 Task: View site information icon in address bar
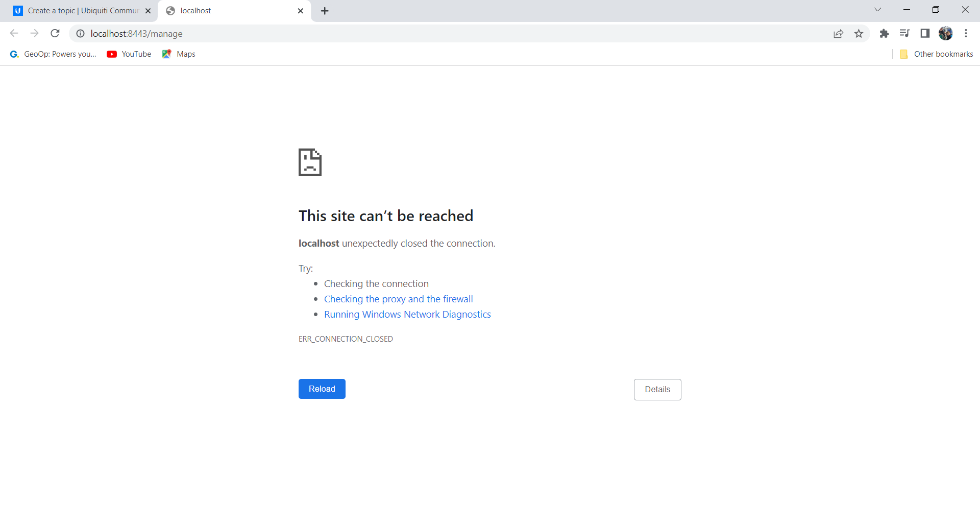80,34
